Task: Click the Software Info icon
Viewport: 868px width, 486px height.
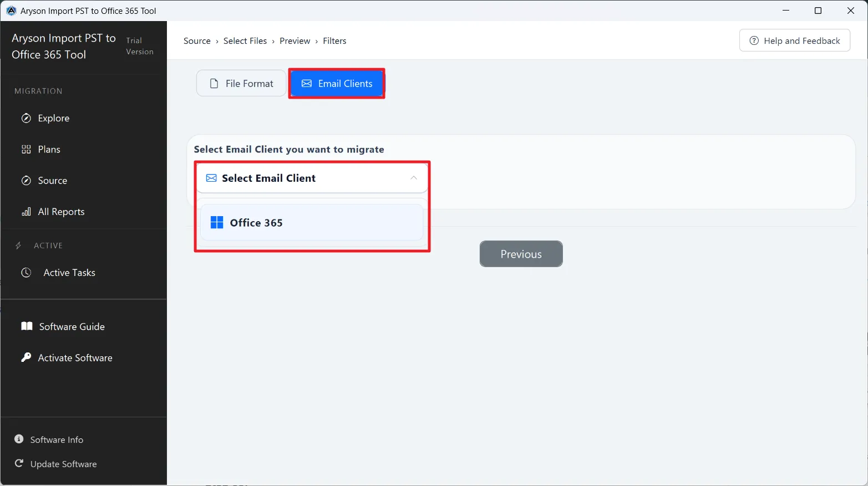Action: (x=19, y=439)
